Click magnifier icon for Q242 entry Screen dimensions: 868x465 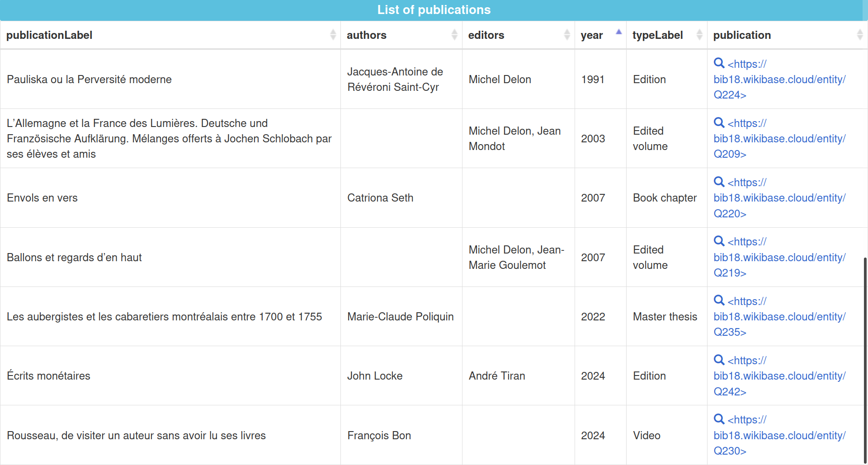pos(719,360)
